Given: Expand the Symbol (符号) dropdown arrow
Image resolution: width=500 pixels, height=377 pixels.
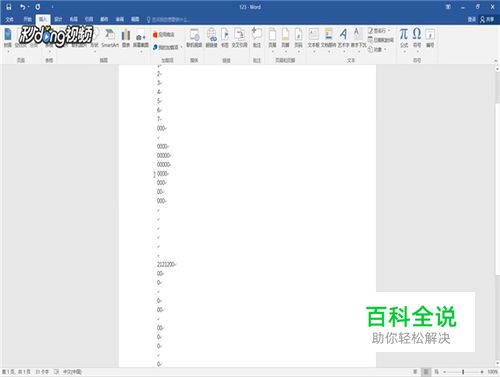Looking at the screenshot, I should coord(417,51).
